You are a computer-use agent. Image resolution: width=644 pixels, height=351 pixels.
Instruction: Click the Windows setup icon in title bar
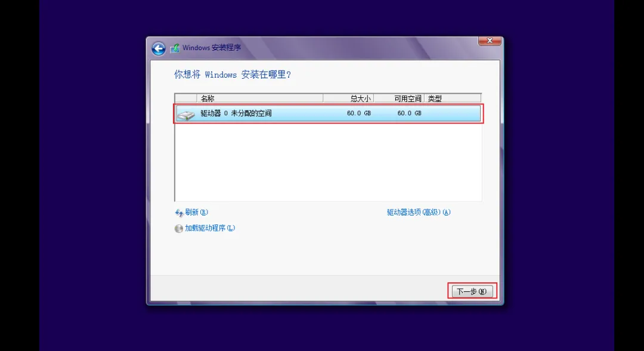point(175,48)
